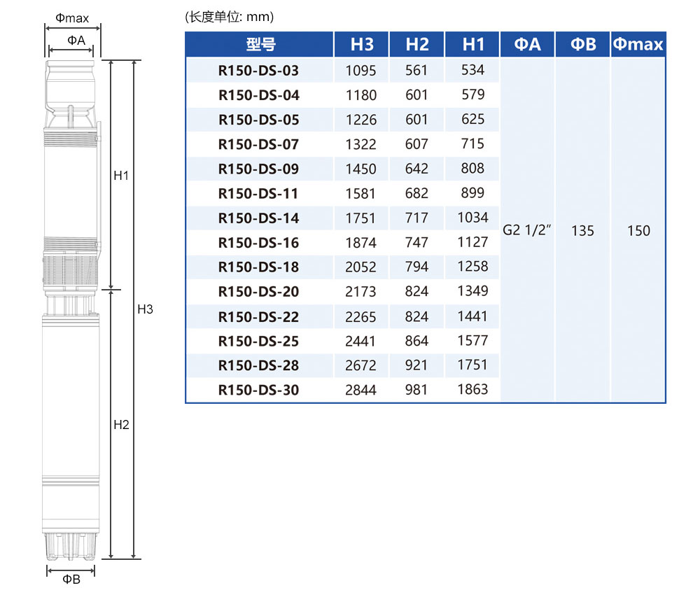Select the G2 1/2" thread size cell

(527, 230)
